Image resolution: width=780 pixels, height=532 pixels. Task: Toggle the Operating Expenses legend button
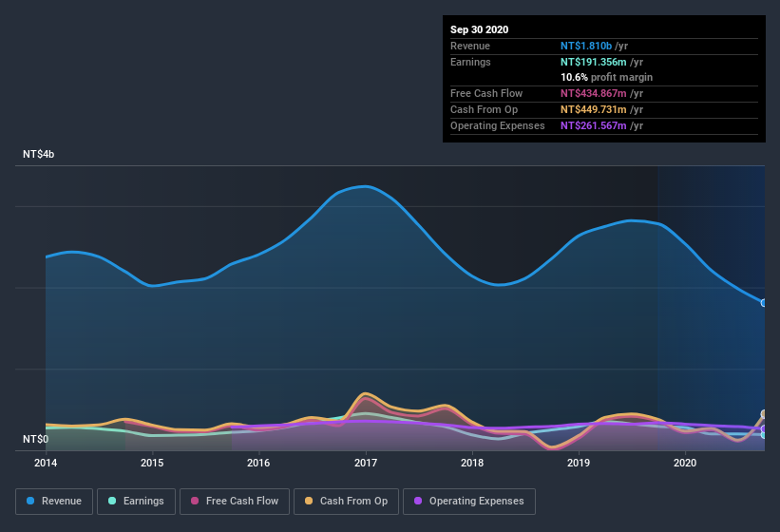point(469,502)
